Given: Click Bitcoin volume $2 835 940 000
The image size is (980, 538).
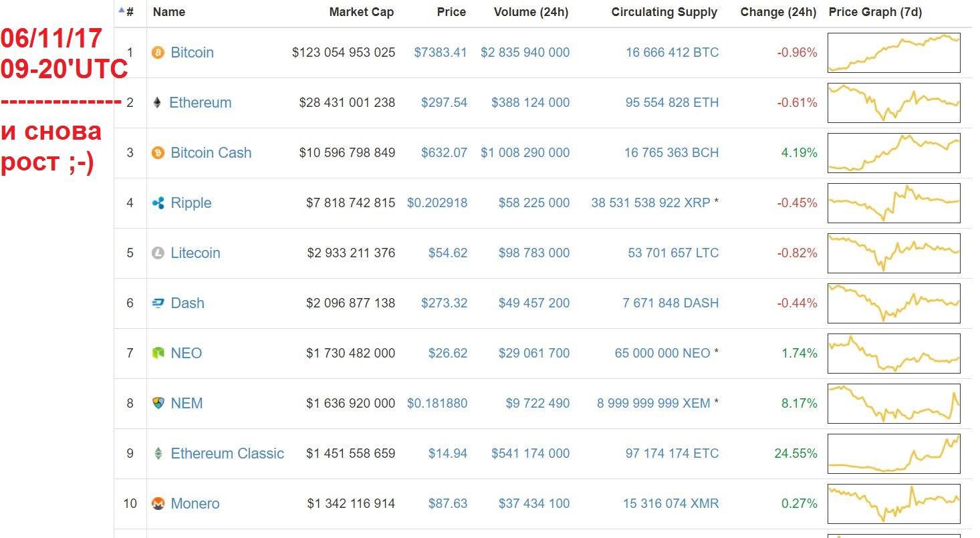Looking at the screenshot, I should [x=525, y=52].
